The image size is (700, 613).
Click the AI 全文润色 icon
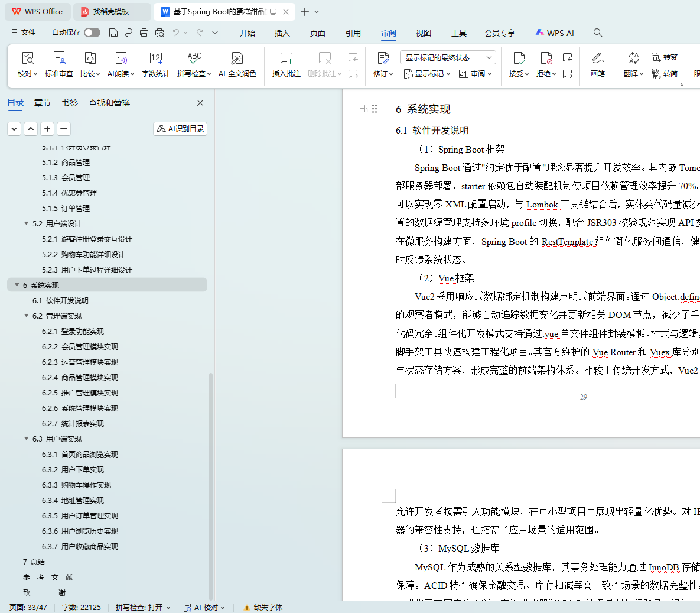pyautogui.click(x=237, y=59)
